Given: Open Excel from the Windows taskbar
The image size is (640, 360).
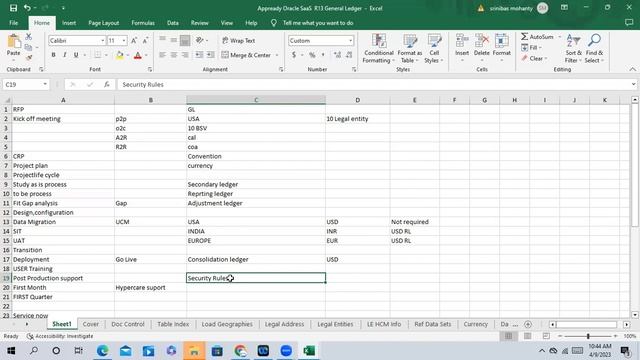Looking at the screenshot, I should (x=309, y=351).
